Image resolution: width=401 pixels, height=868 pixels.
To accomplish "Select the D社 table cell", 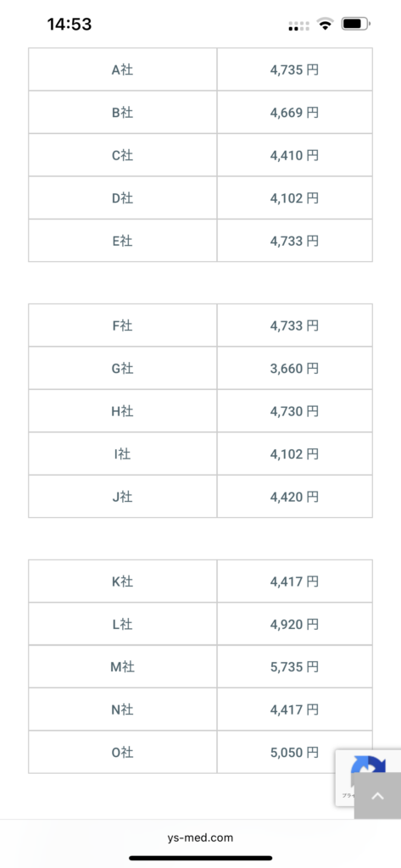I will coord(122,198).
